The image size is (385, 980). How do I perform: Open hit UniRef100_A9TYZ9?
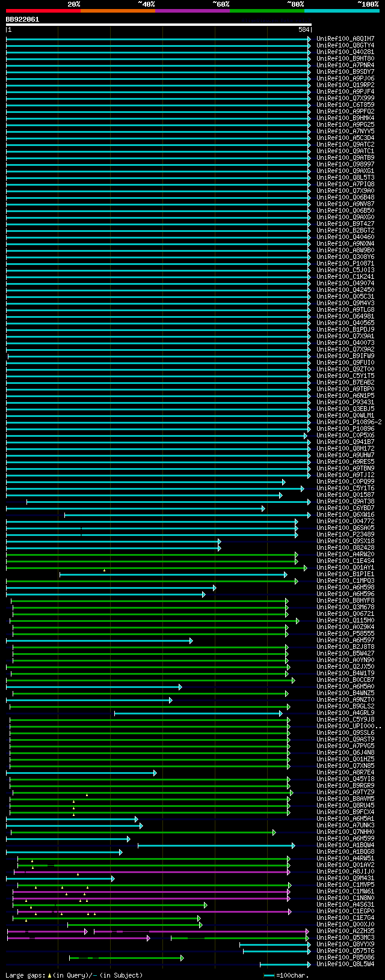pos(345,792)
